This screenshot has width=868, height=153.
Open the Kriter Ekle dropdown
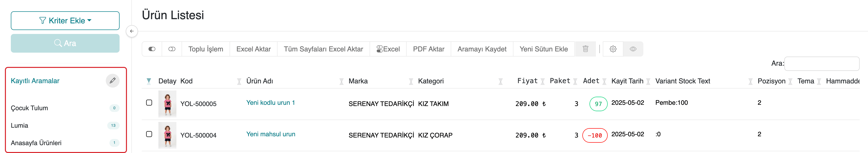[65, 21]
